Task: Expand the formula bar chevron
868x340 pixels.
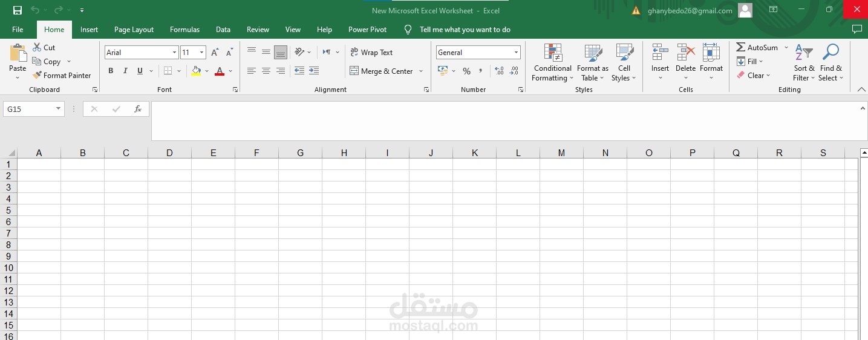Action: pos(863,108)
